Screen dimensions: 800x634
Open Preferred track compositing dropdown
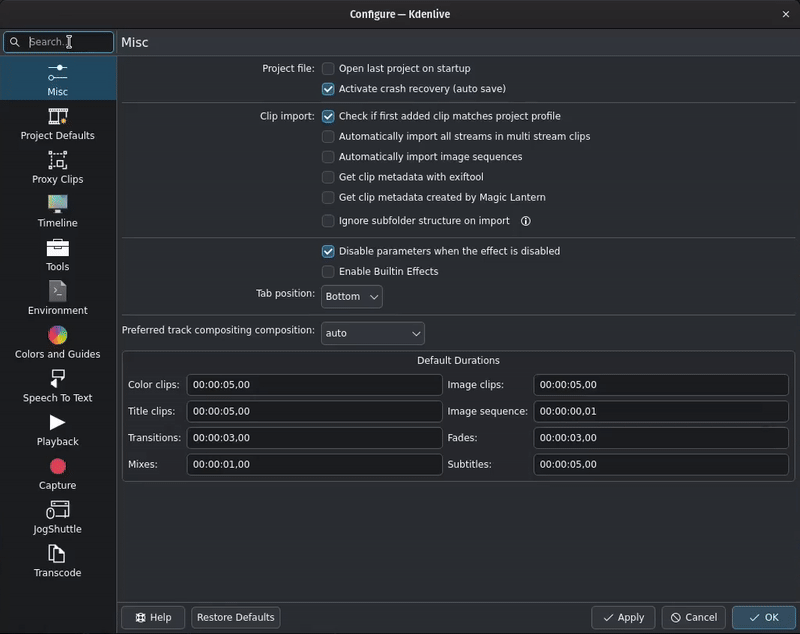click(x=372, y=333)
